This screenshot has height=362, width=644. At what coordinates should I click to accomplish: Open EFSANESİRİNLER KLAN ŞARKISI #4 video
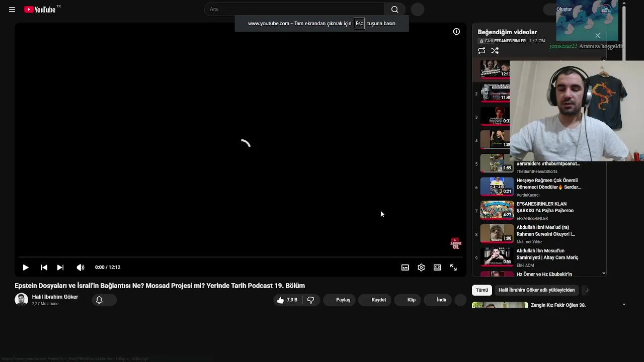[x=545, y=207]
